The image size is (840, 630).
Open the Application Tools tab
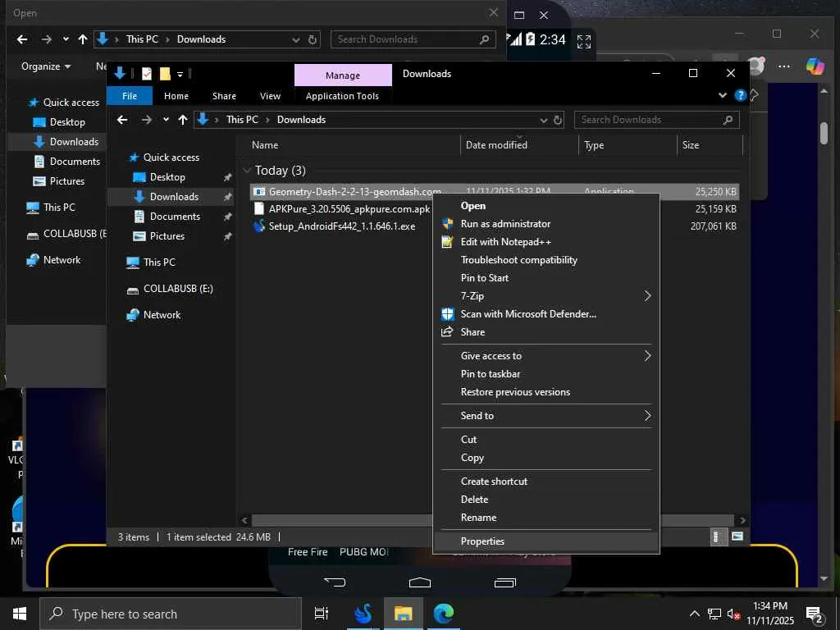click(x=342, y=96)
